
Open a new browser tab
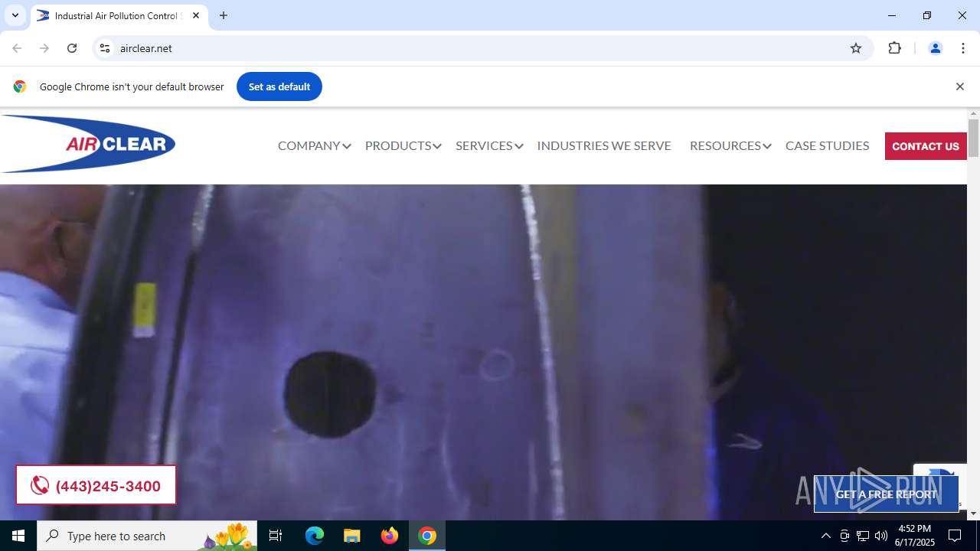(224, 15)
